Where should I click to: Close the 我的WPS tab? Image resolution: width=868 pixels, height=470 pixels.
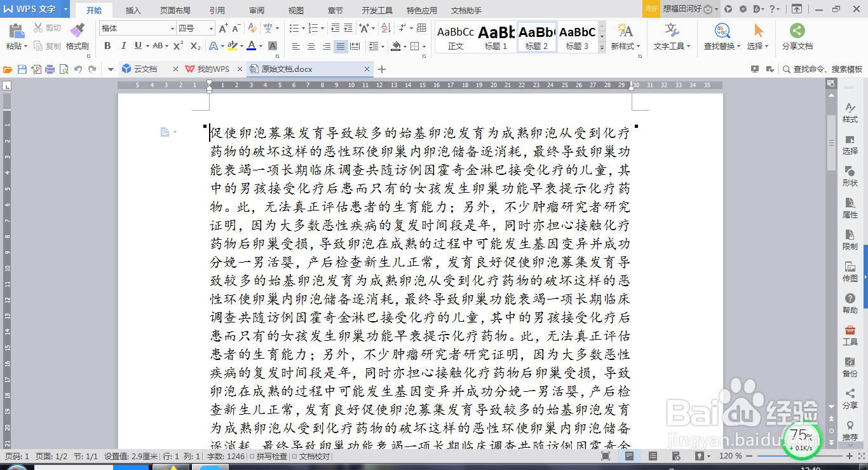[239, 69]
